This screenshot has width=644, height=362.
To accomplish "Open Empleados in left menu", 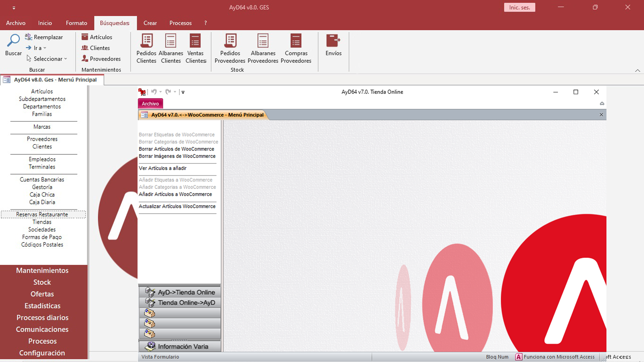I will 42,159.
